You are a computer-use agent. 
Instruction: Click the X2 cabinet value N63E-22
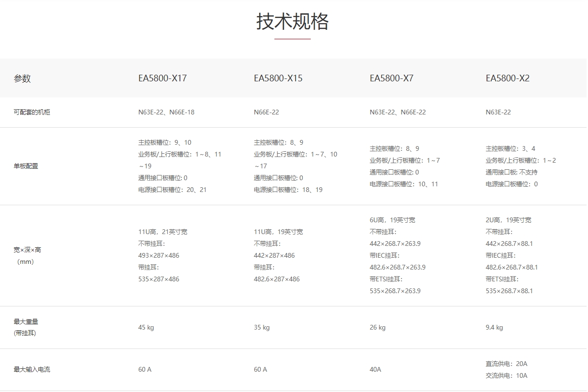[x=498, y=113]
